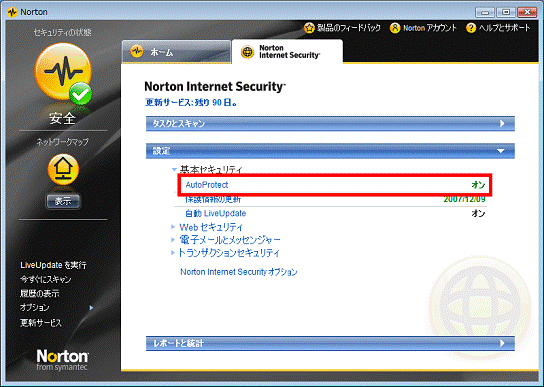Open 製品のフィードバック star icon
The image size is (544, 387).
point(309,28)
